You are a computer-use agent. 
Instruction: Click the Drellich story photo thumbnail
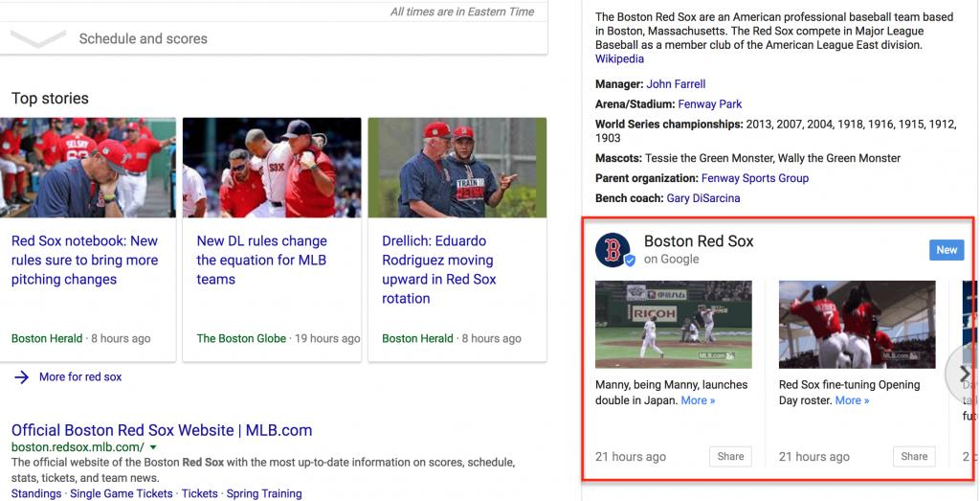point(457,168)
